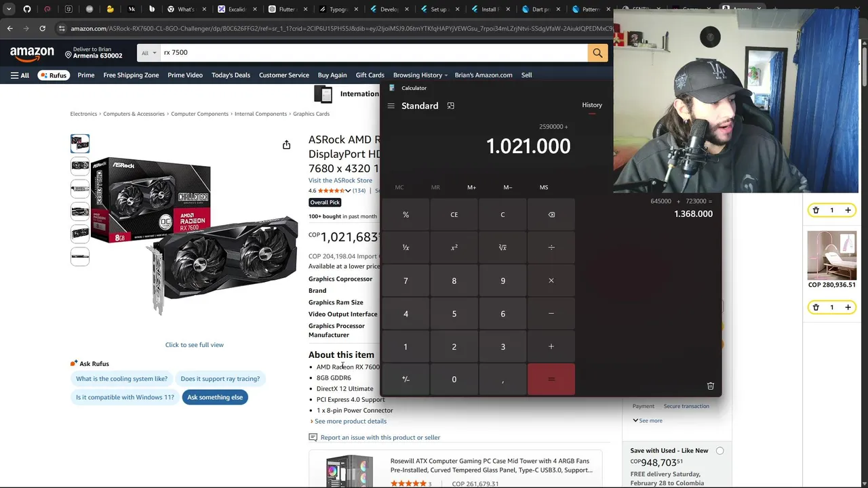Click the calculator backspace key
The image size is (868, 488).
coord(551,215)
